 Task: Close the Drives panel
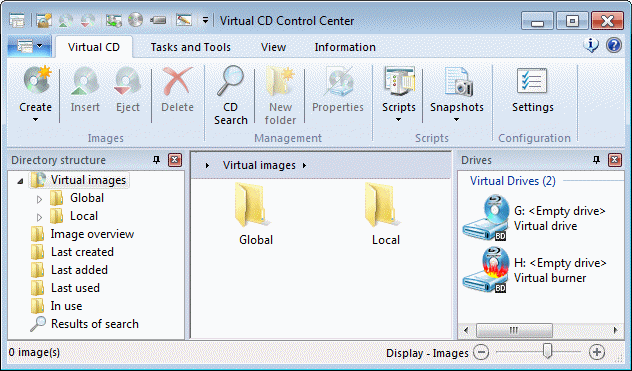tap(615, 160)
